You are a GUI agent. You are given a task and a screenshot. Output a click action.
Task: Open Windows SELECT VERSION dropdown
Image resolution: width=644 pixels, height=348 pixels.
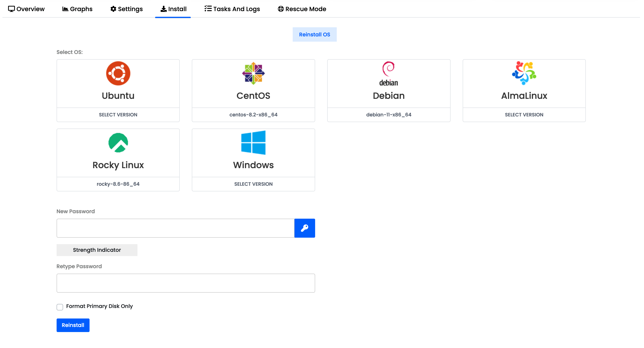[253, 184]
